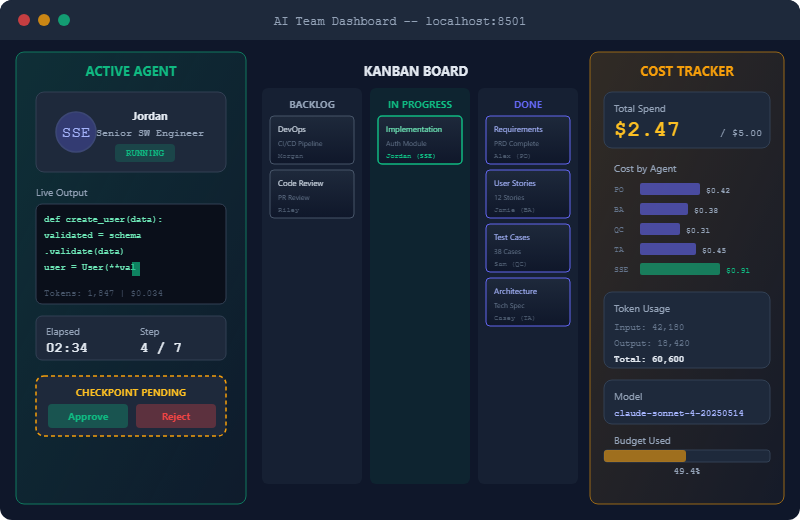The height and width of the screenshot is (520, 800).
Task: Select the DONE column header
Action: [528, 105]
